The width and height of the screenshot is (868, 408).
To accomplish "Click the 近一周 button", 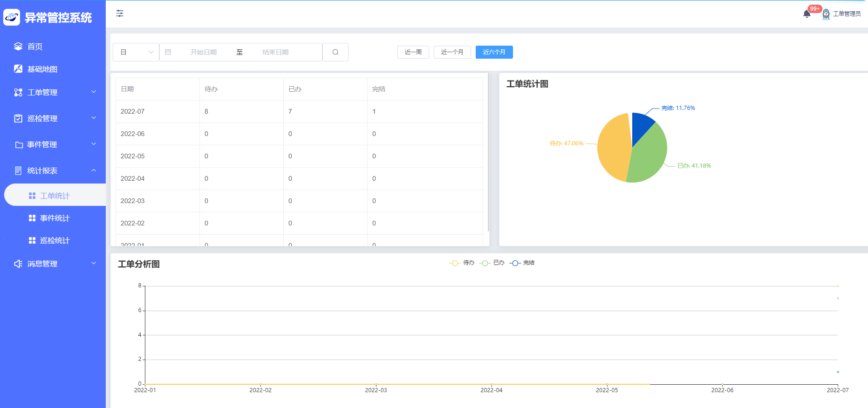I will [413, 52].
